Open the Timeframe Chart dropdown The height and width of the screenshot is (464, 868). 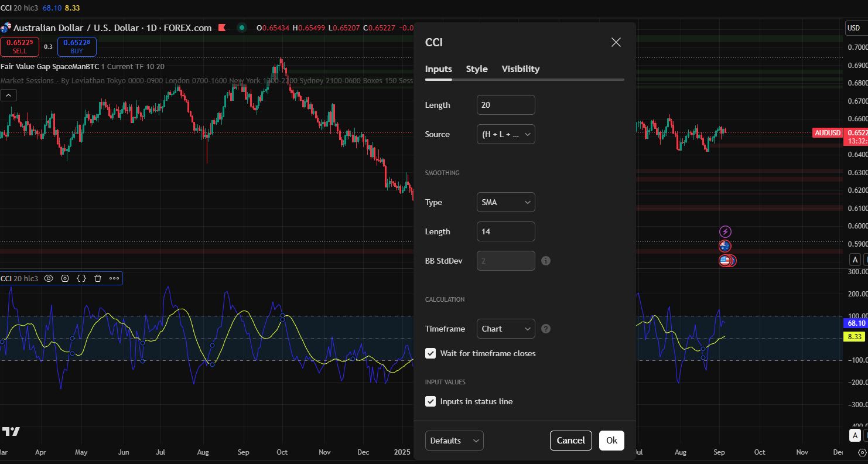505,329
